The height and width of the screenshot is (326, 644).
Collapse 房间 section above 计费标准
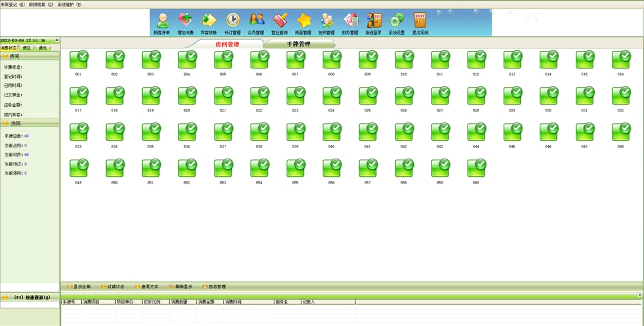coord(5,56)
